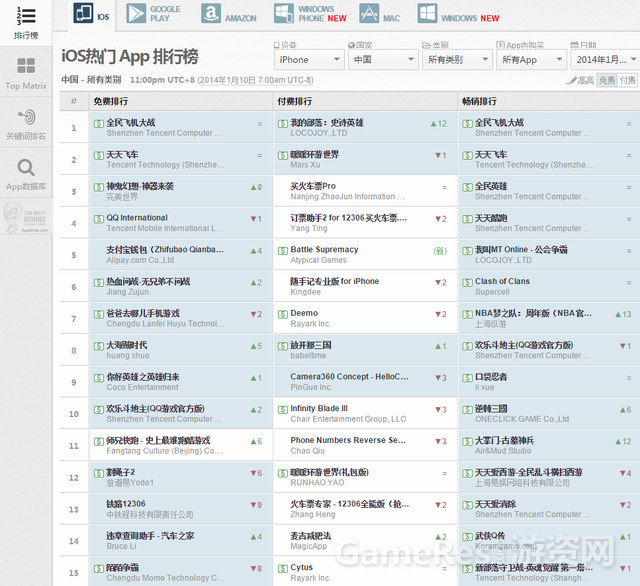The image size is (640, 586).
Task: Open 大海贼时代 app link
Action: (127, 345)
